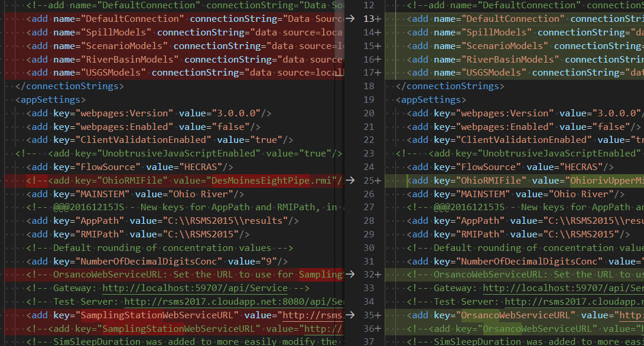Click "AppPath" on line 28 in right pane
644x346 pixels.
[x=480, y=221]
